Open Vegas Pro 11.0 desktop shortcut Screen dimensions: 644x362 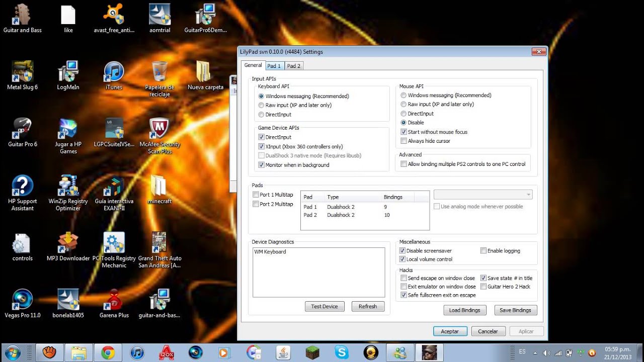coord(22,304)
